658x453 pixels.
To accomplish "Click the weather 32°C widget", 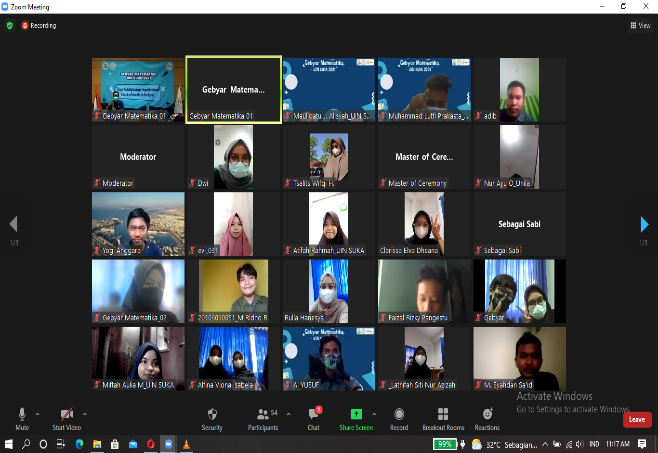I will [504, 444].
